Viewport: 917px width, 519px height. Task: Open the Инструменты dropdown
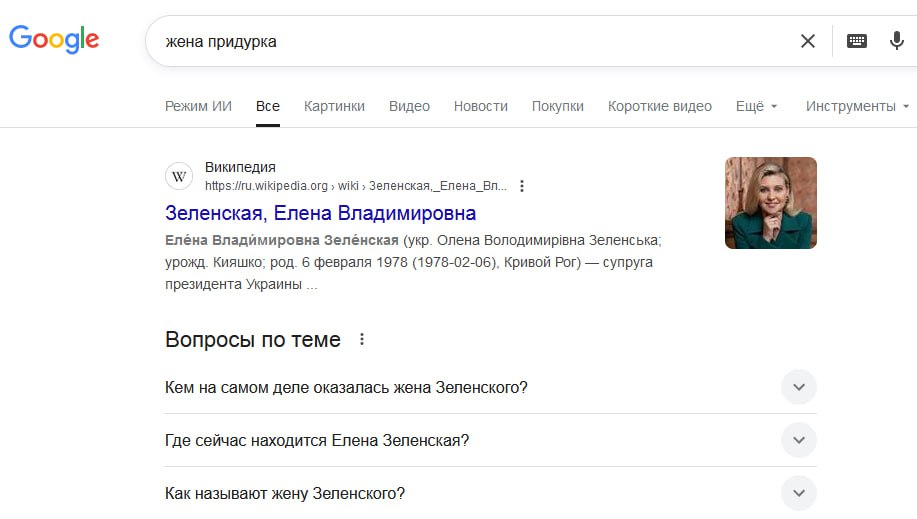857,106
